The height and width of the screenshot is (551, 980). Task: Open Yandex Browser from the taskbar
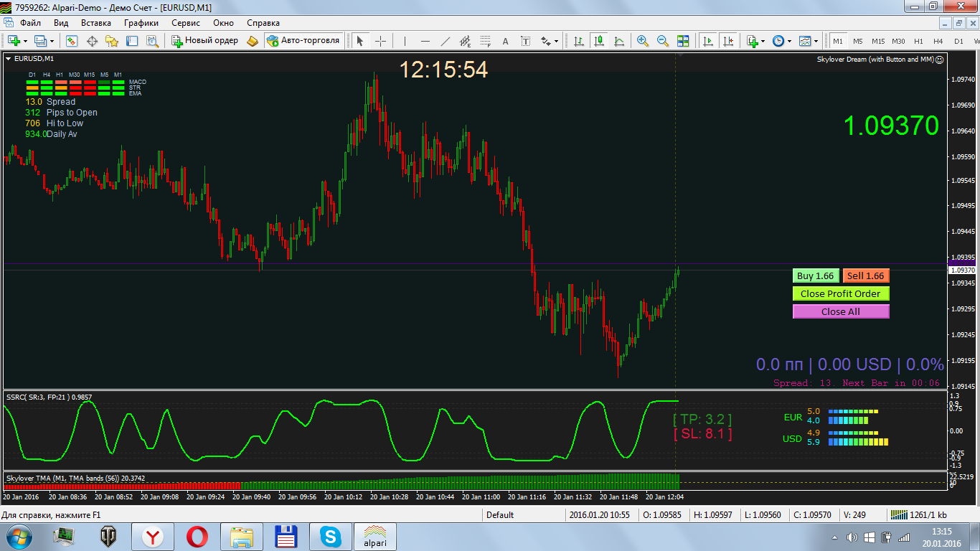[152, 536]
